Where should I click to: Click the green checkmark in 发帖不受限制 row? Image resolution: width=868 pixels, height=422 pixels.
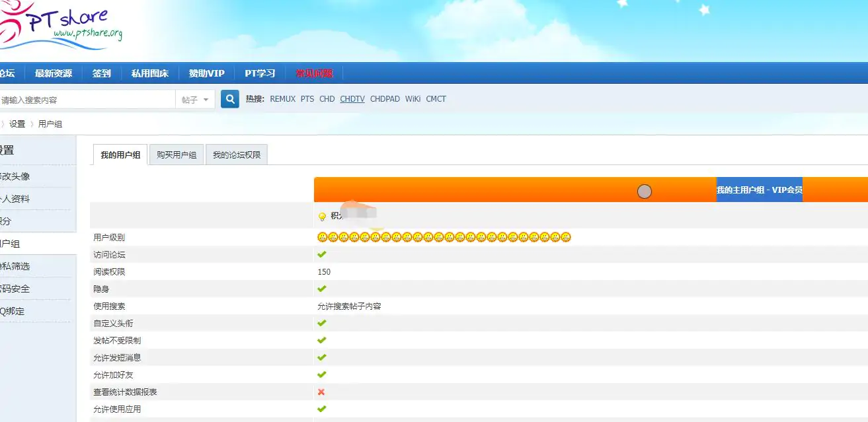click(322, 340)
